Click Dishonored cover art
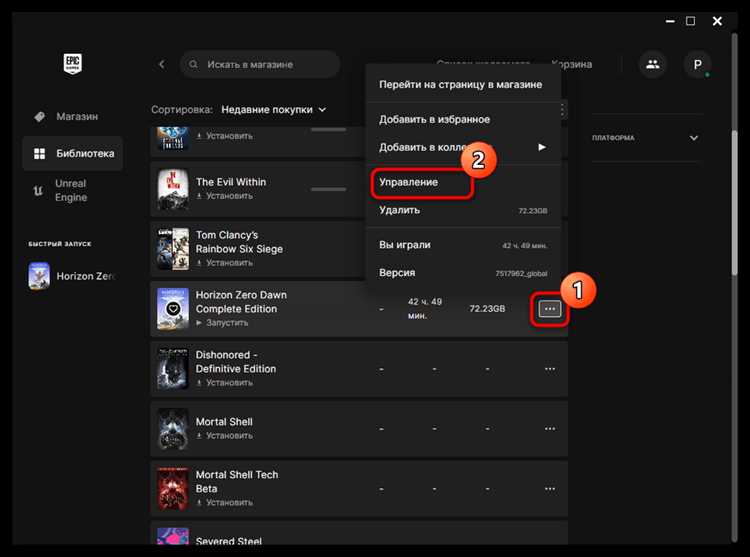 point(173,369)
